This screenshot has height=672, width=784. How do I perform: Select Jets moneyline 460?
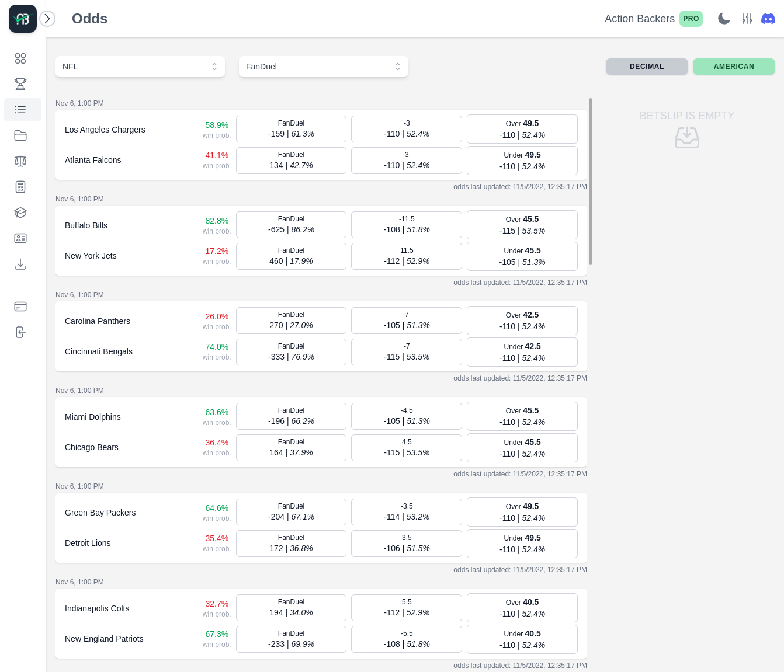tap(291, 256)
